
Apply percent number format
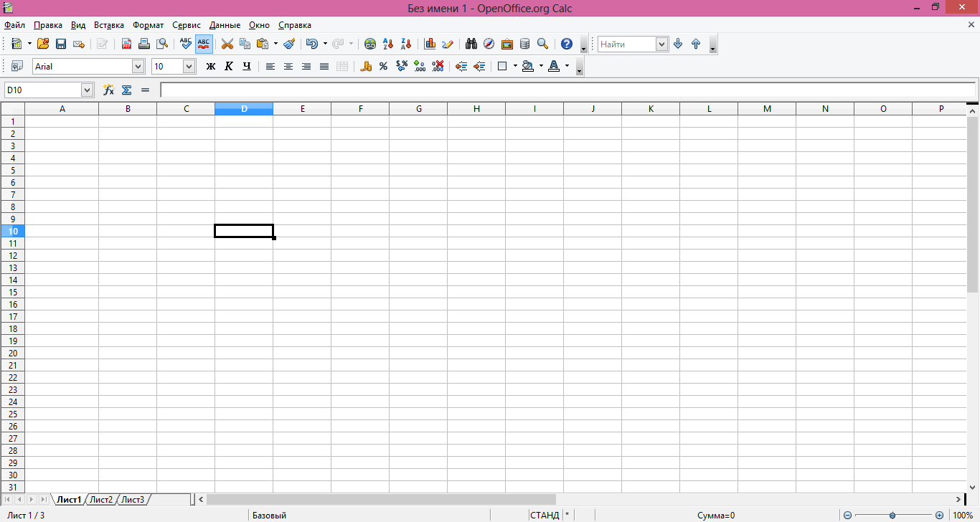(383, 66)
